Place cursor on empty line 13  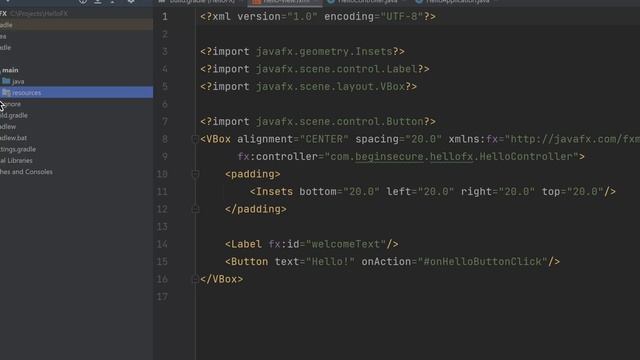pyautogui.click(x=418, y=227)
